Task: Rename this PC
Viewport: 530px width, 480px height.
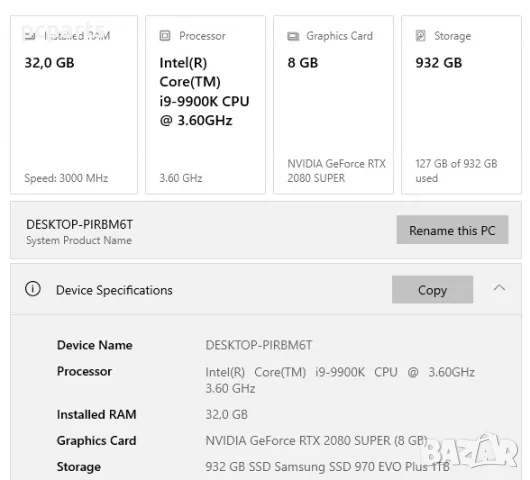Action: coord(452,230)
